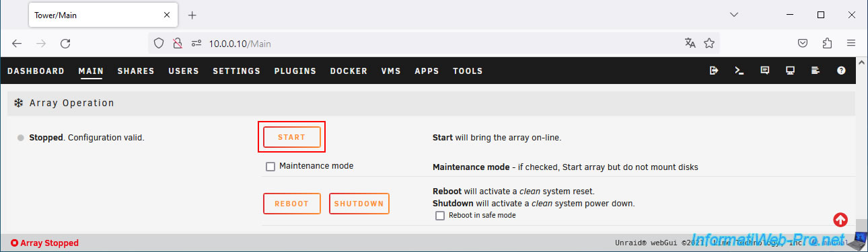Open the feedback icon in the header
The image size is (868, 252).
[764, 71]
